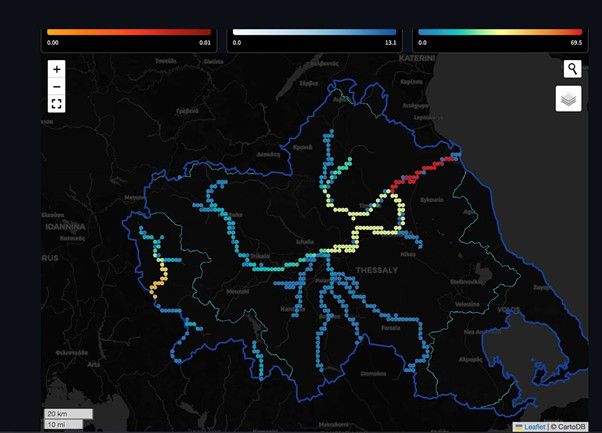This screenshot has height=433, width=602.
Task: Click the KATERINI label on map
Action: (x=417, y=59)
